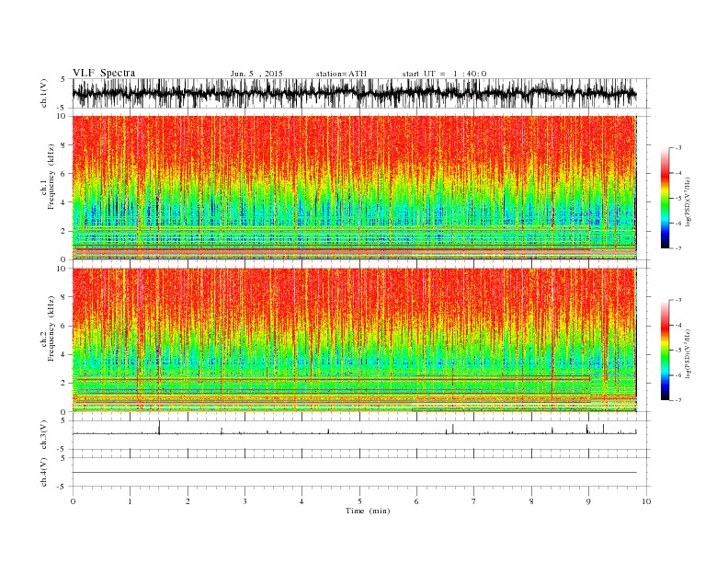Viewport: 728px width, 563px height.
Task: Click the "9" tick on the time axis
Action: [588, 501]
